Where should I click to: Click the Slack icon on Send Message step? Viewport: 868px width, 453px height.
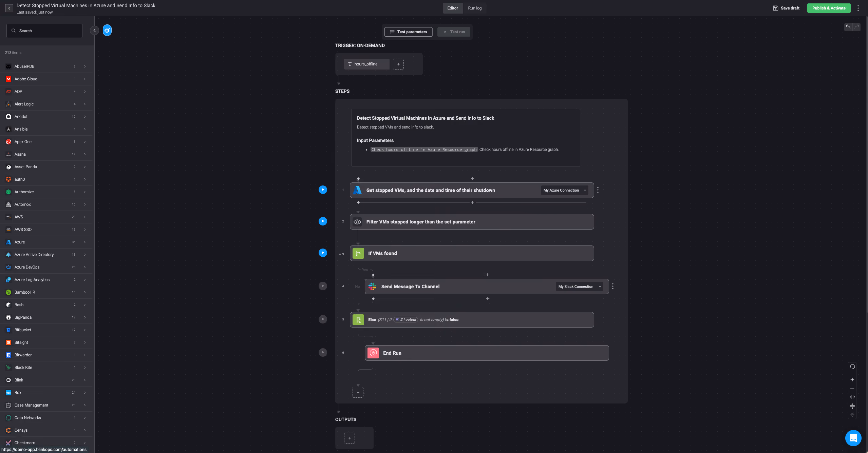click(372, 287)
